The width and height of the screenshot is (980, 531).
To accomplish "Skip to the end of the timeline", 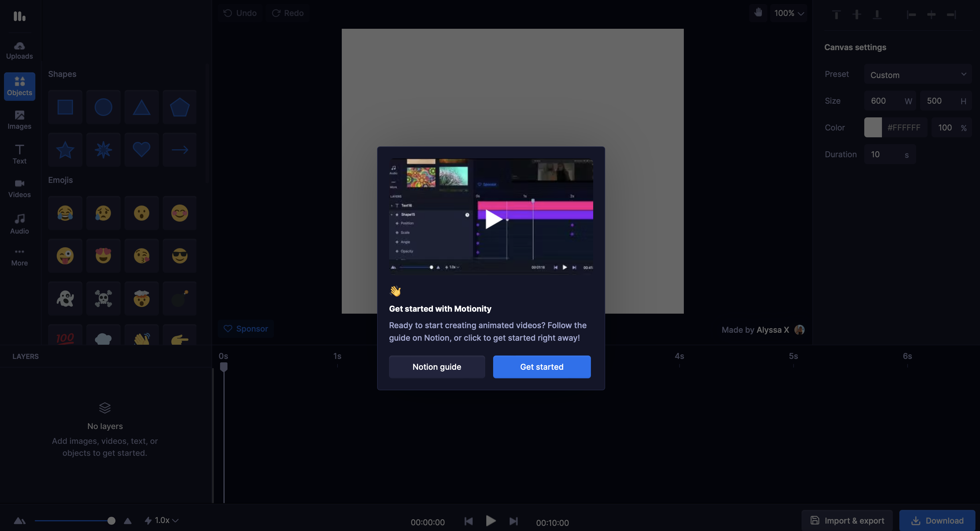I will pos(514,521).
